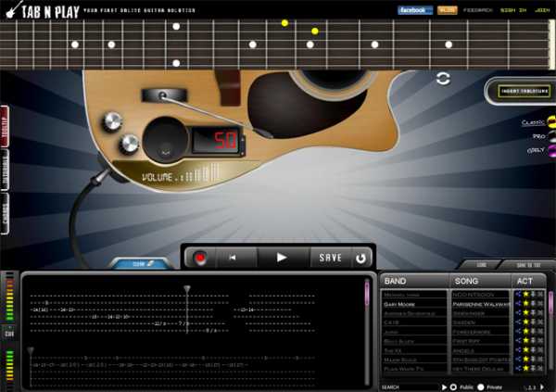The height and width of the screenshot is (392, 556).
Task: Click the button between level meters
Action: (x=9, y=334)
